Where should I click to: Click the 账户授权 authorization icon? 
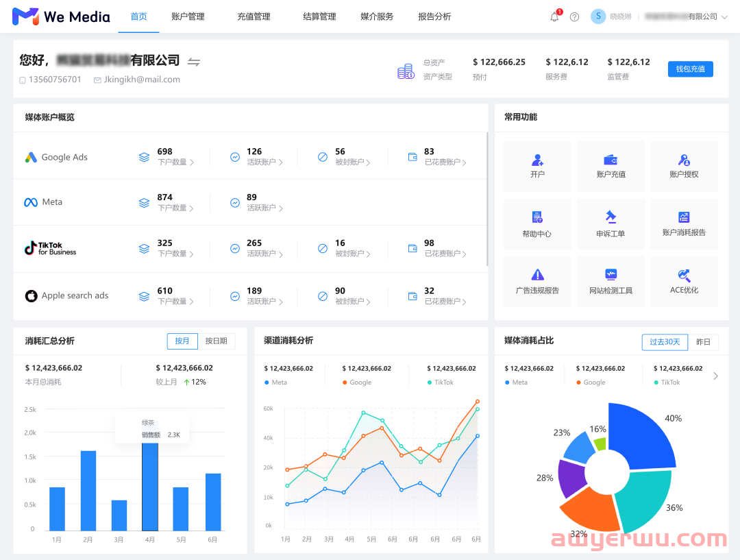click(x=684, y=166)
